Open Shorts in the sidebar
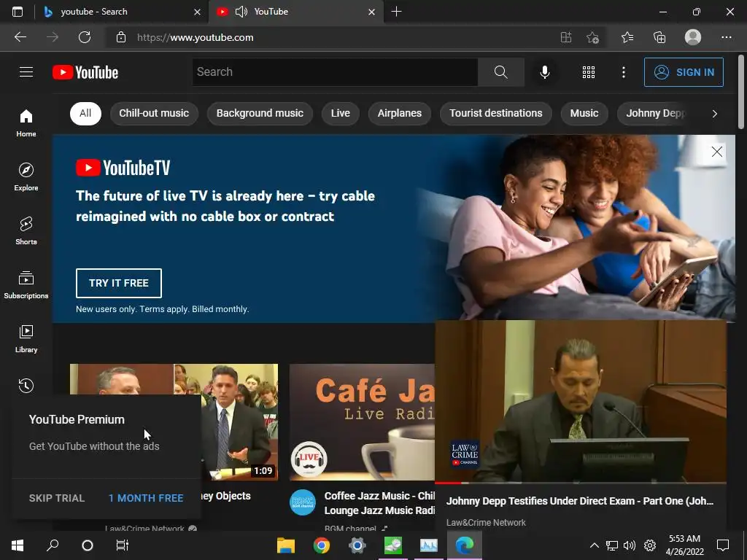747x560 pixels. click(x=26, y=231)
